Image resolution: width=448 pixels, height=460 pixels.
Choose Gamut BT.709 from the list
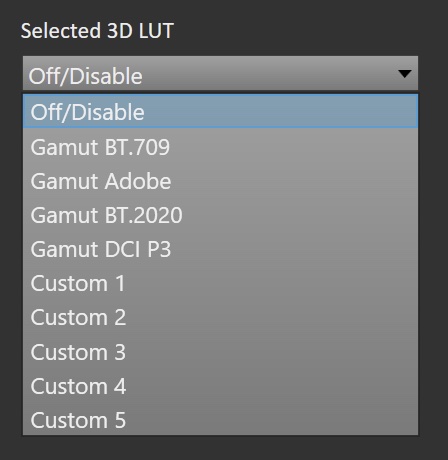tap(220, 147)
